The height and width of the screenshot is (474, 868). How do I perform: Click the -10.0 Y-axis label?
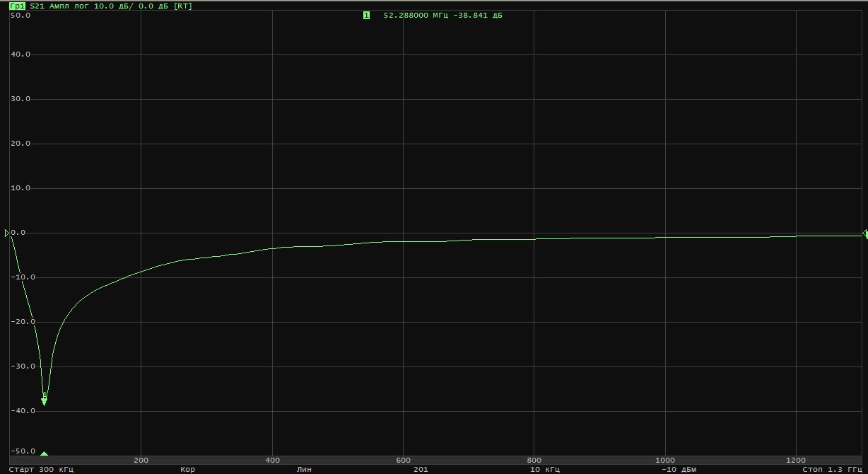coord(22,277)
